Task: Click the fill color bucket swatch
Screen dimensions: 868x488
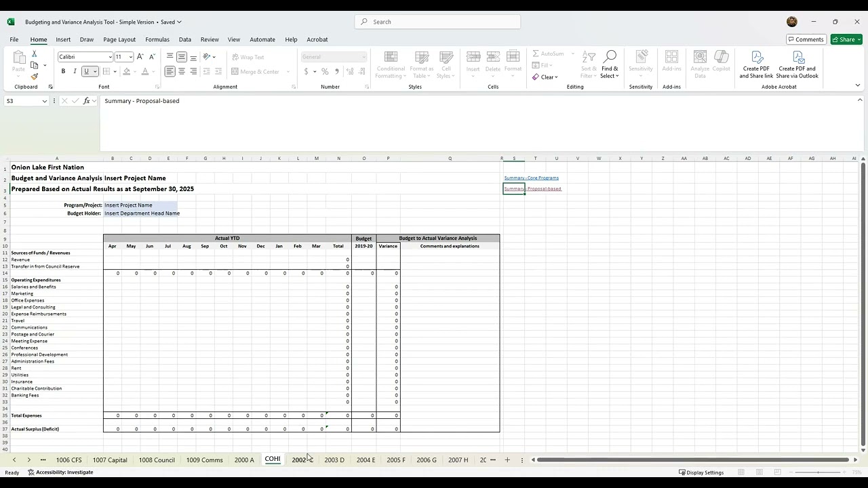Action: 127,71
